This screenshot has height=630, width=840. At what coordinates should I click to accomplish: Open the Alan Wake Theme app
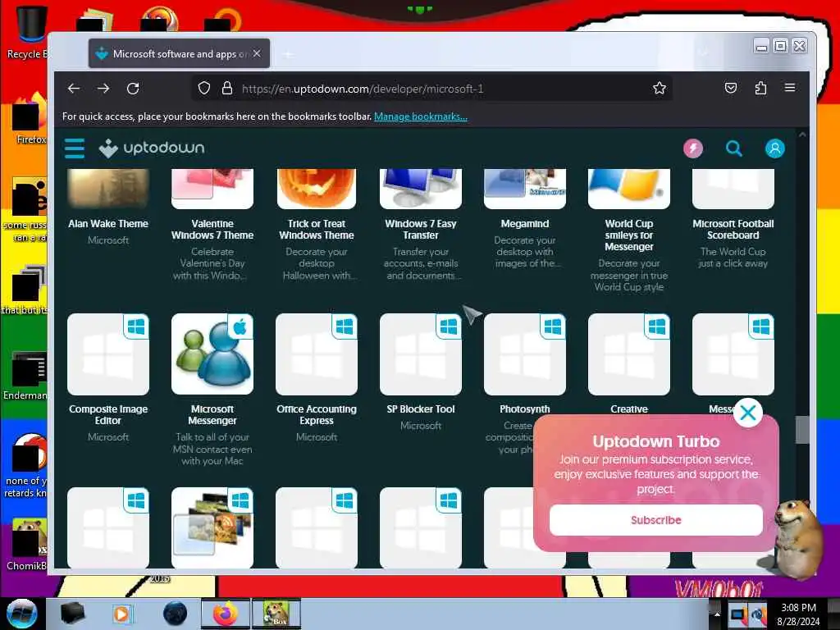pyautogui.click(x=108, y=223)
